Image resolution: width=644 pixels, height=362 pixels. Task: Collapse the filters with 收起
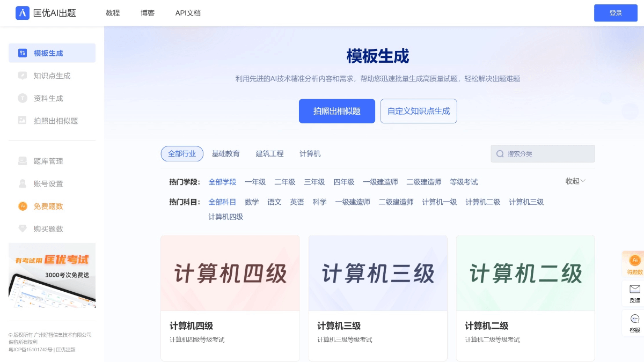(x=574, y=182)
